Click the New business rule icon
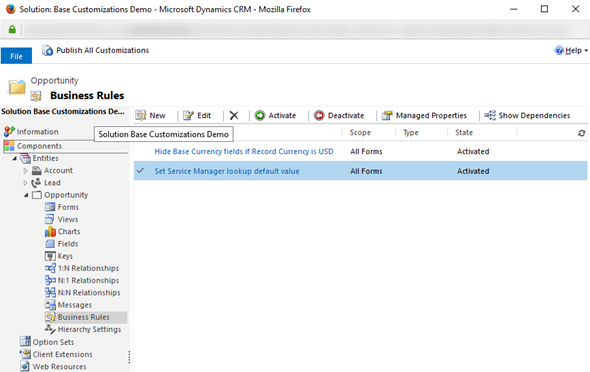The height and width of the screenshot is (372, 590). tap(141, 115)
